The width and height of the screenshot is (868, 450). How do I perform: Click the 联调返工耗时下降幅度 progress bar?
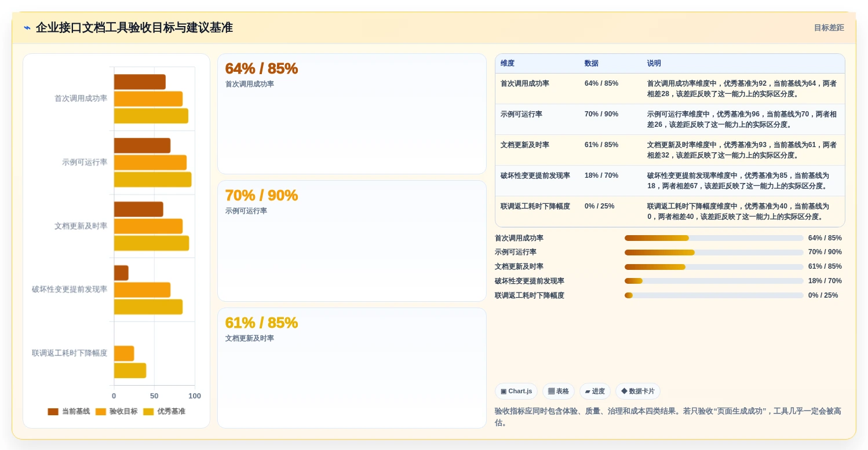coord(714,295)
